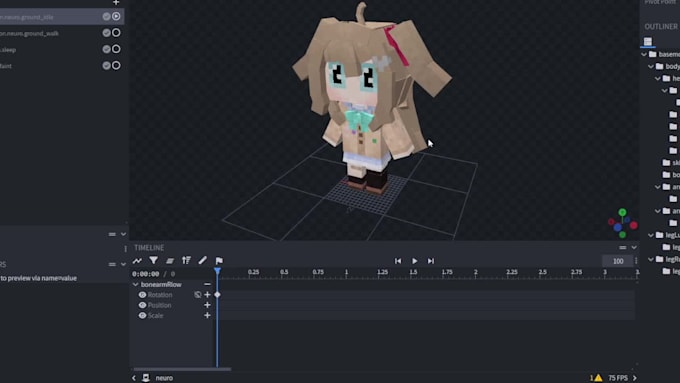
Task: Hide the Position channel with its eye icon
Action: [142, 305]
